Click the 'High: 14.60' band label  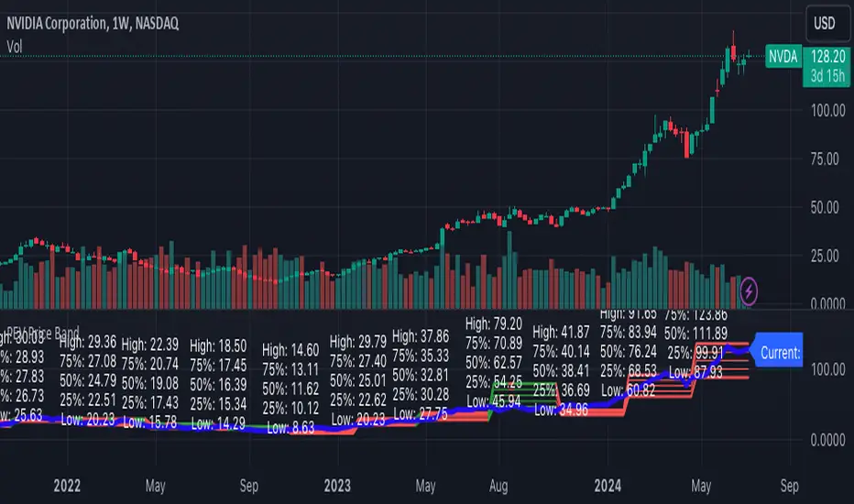click(x=290, y=350)
